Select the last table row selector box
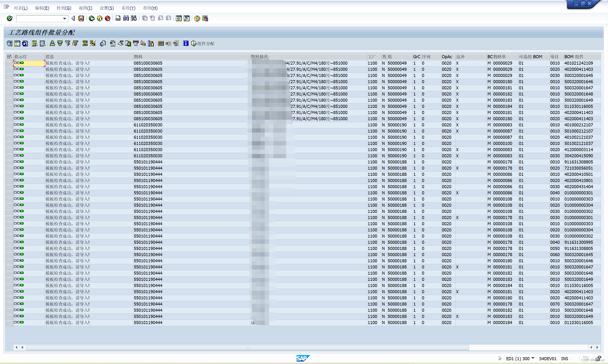 (9, 323)
